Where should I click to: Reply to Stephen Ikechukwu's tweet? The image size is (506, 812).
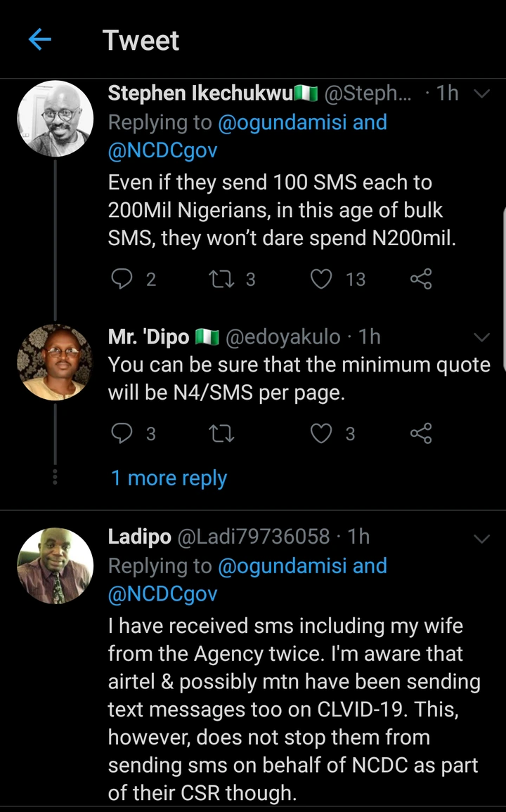point(122,279)
